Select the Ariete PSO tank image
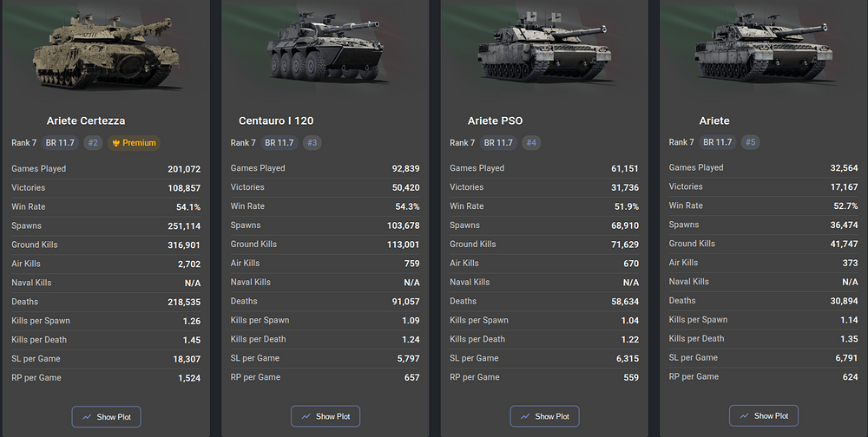 point(545,47)
